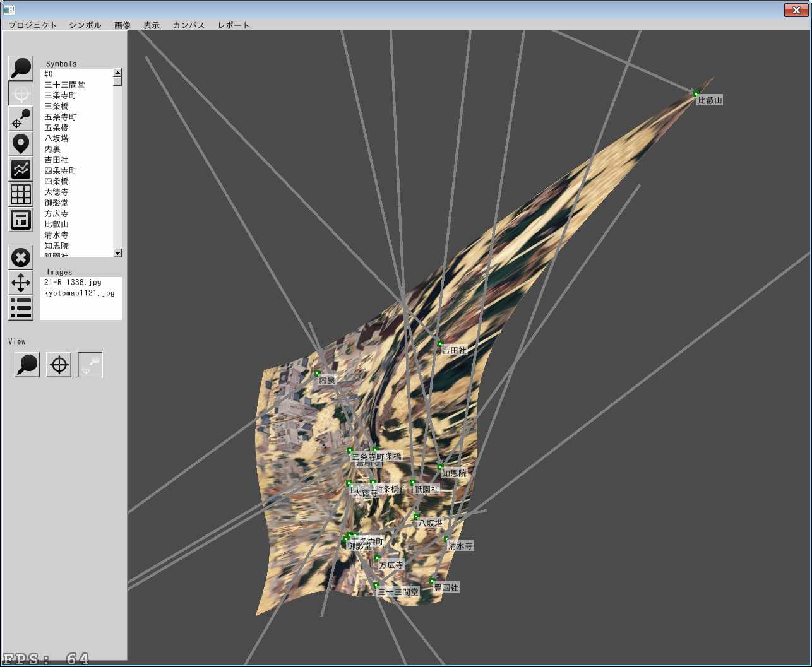This screenshot has height=667, width=812.
Task: Click the 知恩院 marker on canvas
Action: [441, 467]
